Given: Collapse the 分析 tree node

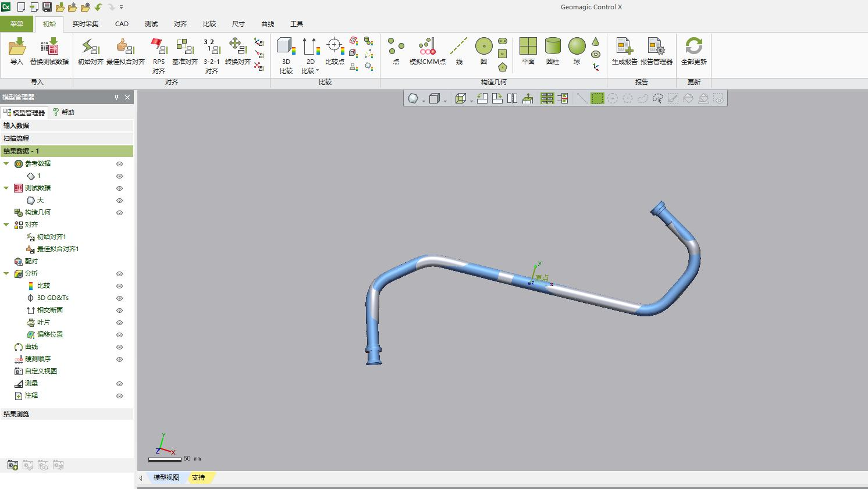Looking at the screenshot, I should pos(6,274).
